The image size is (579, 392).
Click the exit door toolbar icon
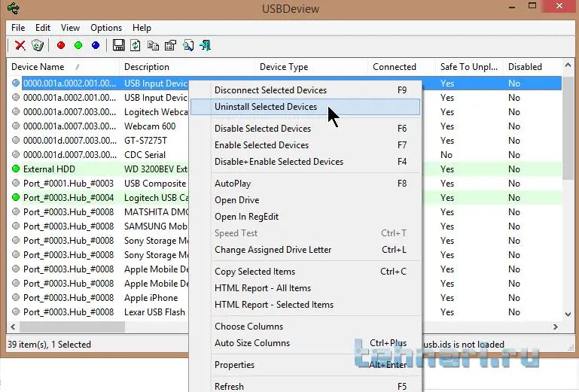[206, 45]
